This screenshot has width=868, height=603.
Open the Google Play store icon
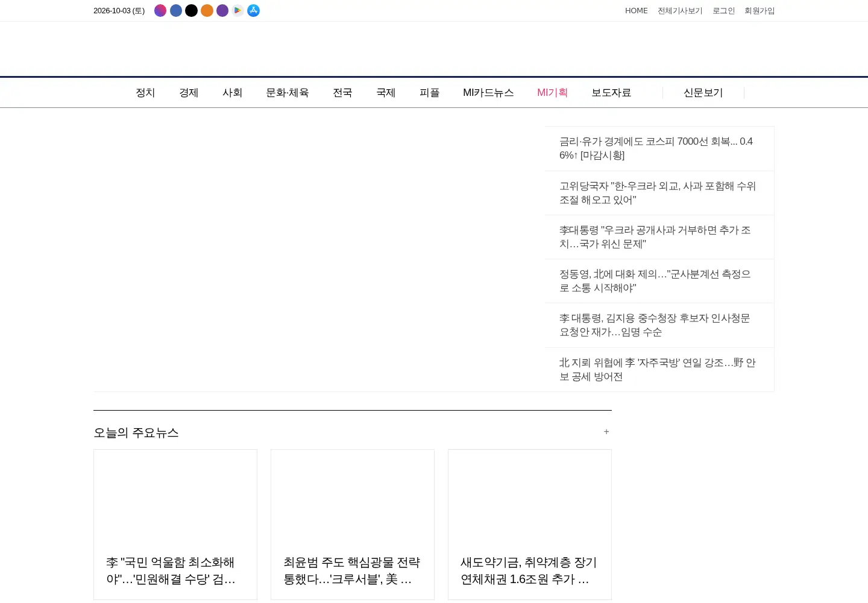(x=238, y=10)
